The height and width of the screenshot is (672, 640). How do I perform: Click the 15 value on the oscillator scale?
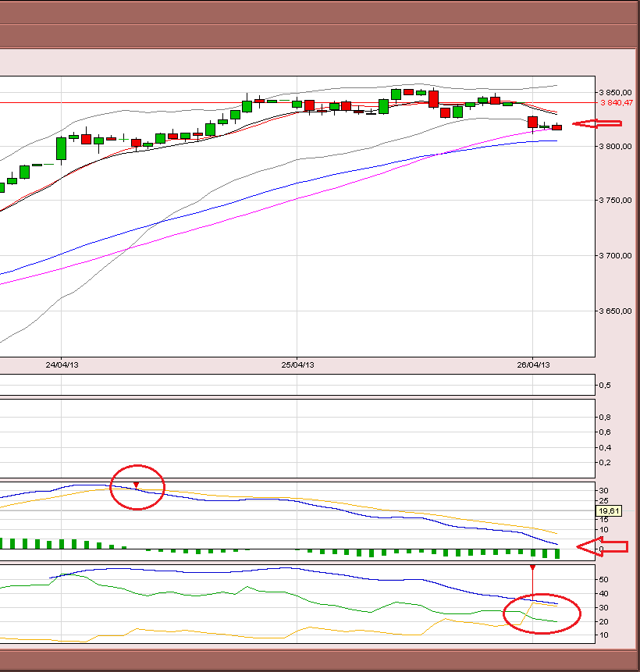(x=603, y=520)
